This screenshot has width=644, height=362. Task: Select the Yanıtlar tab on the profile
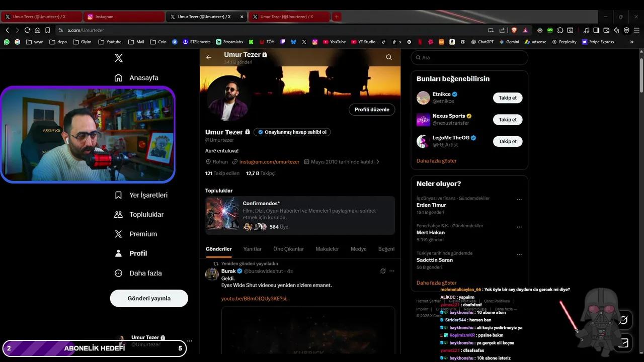coord(252,249)
